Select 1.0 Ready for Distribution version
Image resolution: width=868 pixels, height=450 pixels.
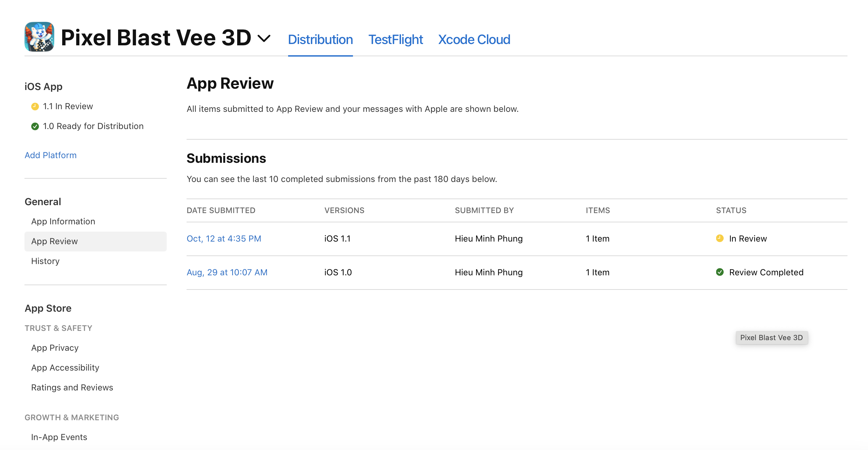[x=93, y=126]
